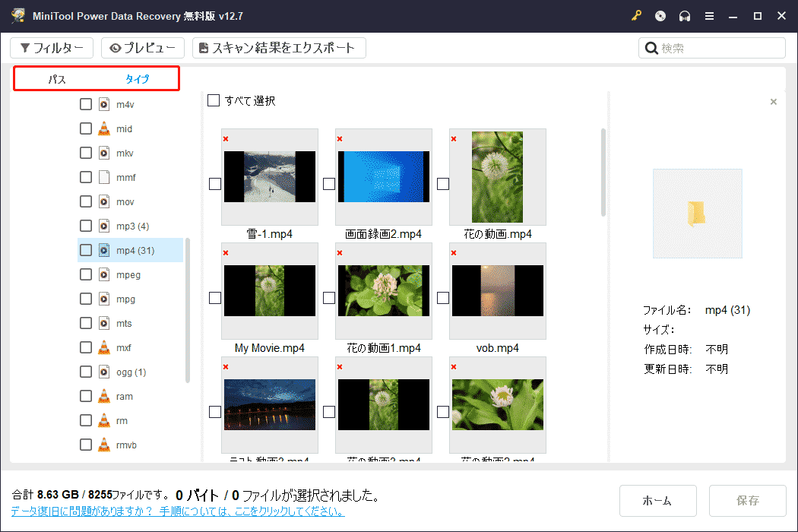Click the ホーム button
This screenshot has width=798, height=532.
[x=657, y=500]
